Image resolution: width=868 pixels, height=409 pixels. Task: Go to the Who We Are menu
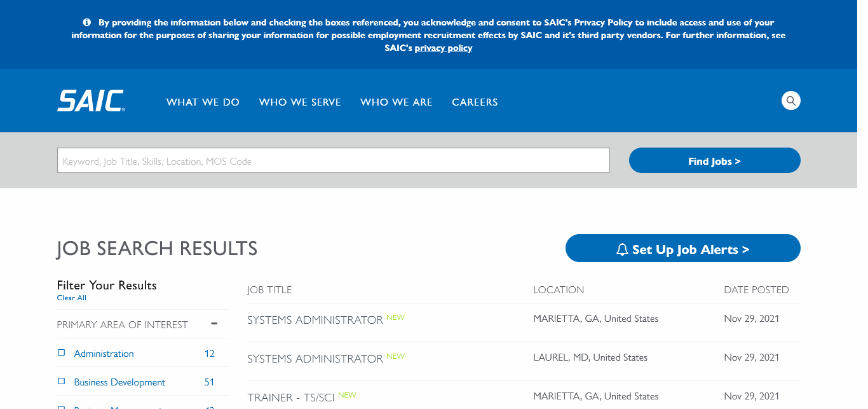pyautogui.click(x=396, y=102)
